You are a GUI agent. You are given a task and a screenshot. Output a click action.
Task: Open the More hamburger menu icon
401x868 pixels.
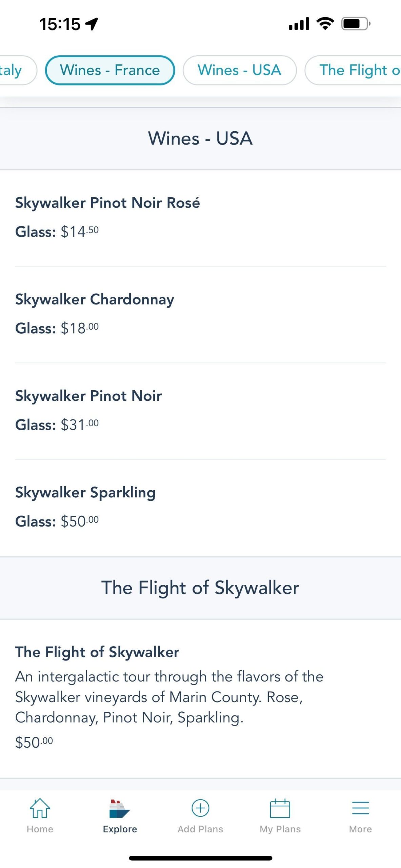point(360,808)
